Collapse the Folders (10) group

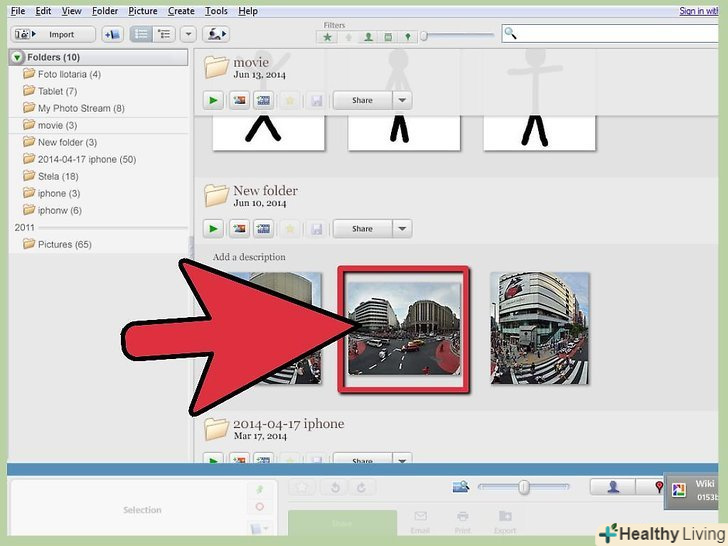tap(17, 58)
